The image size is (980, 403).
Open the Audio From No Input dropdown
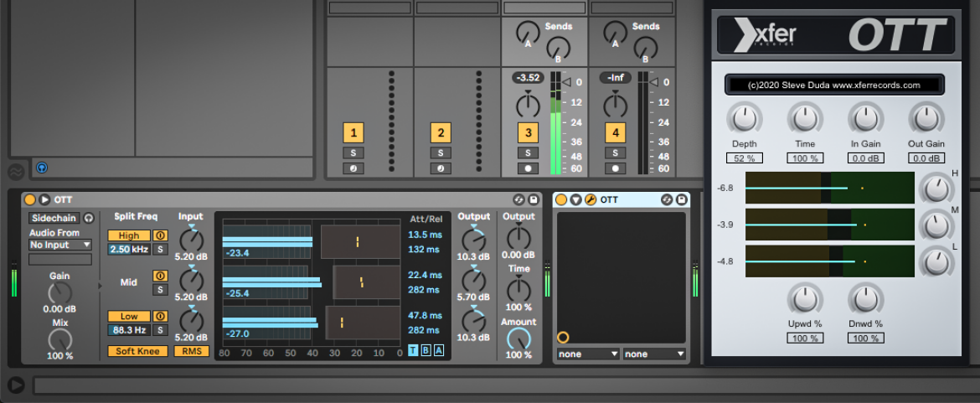click(x=60, y=245)
